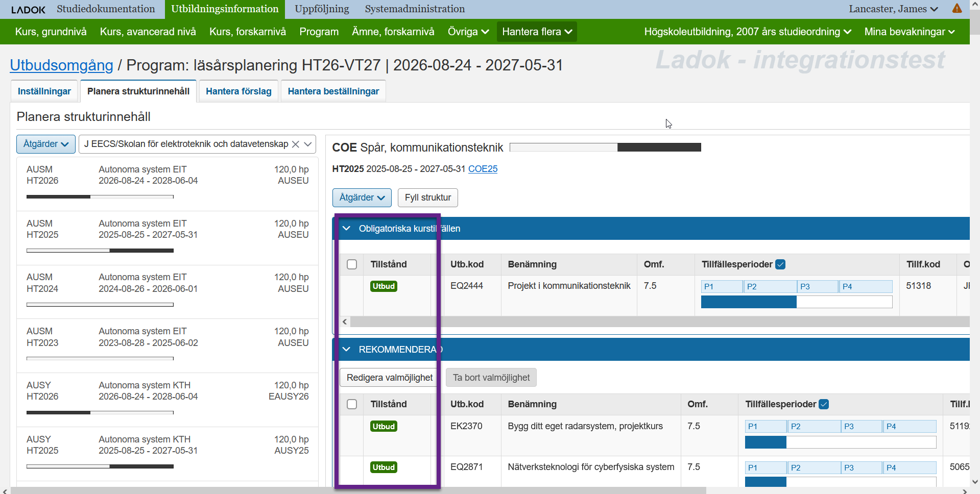Click Utbud status badge for EQ2444
The width and height of the screenshot is (980, 494).
click(384, 286)
